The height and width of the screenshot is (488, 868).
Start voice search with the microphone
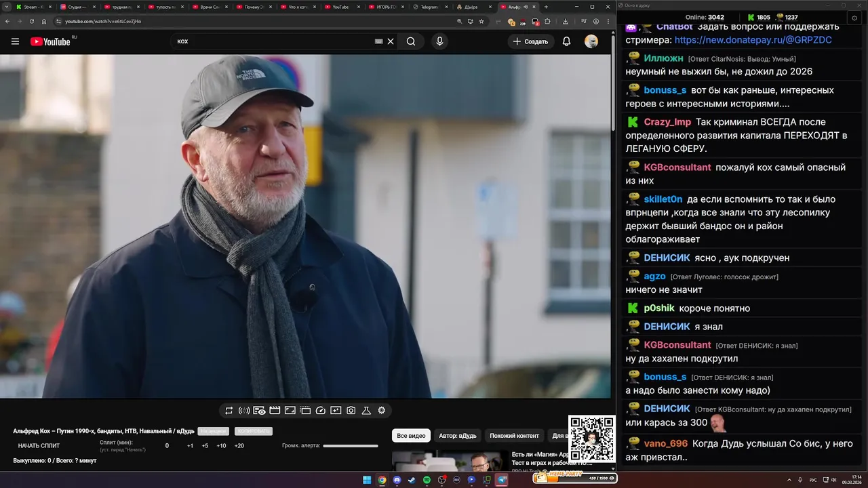click(439, 41)
